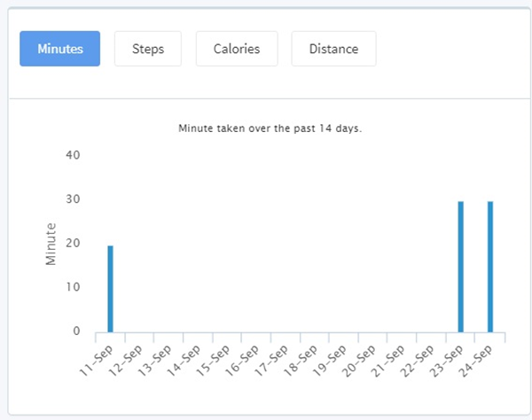Viewport: 532px width, 420px height.
Task: Click the 11-Sep bar in chart
Action: pyautogui.click(x=110, y=289)
